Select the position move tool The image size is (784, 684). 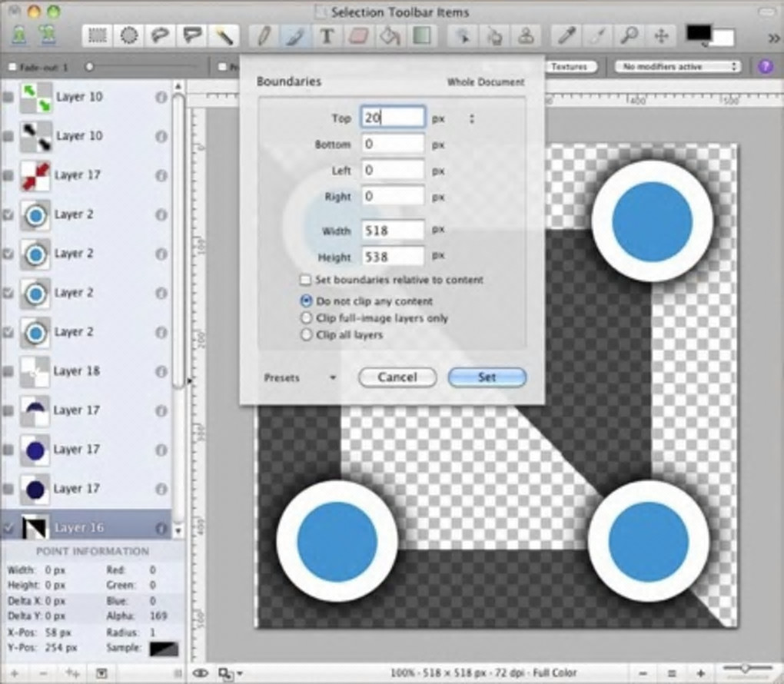coord(661,36)
